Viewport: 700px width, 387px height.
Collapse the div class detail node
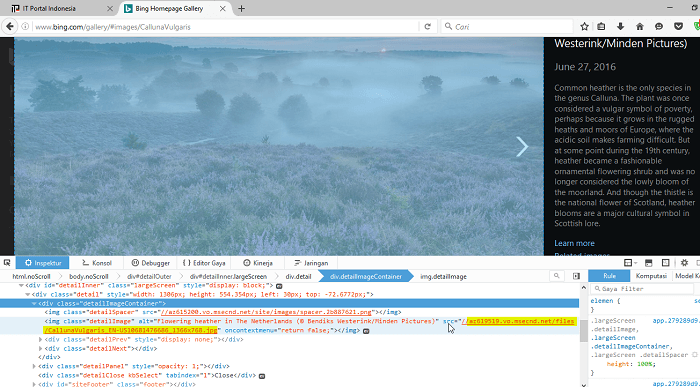28,295
